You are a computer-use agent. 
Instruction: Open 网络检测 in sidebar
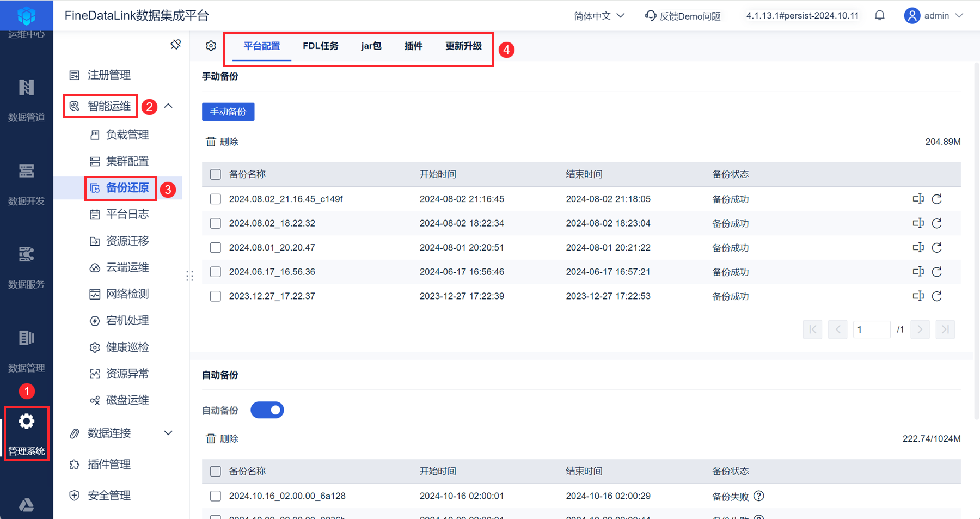click(120, 294)
